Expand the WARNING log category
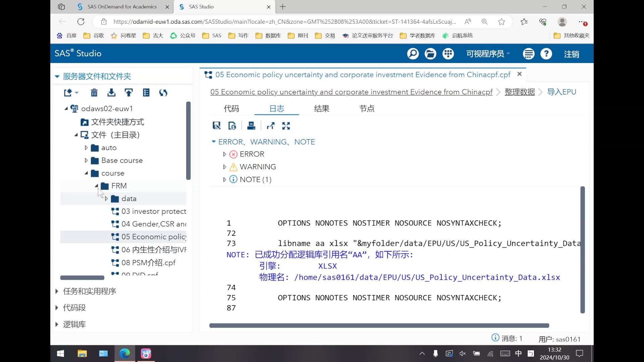Image resolution: width=644 pixels, height=362 pixels. pos(224,167)
